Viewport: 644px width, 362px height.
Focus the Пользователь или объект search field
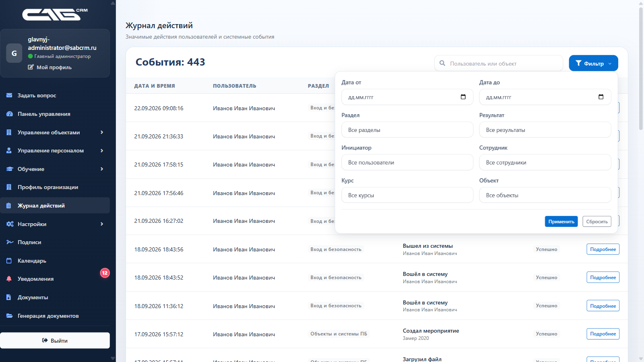[499, 63]
